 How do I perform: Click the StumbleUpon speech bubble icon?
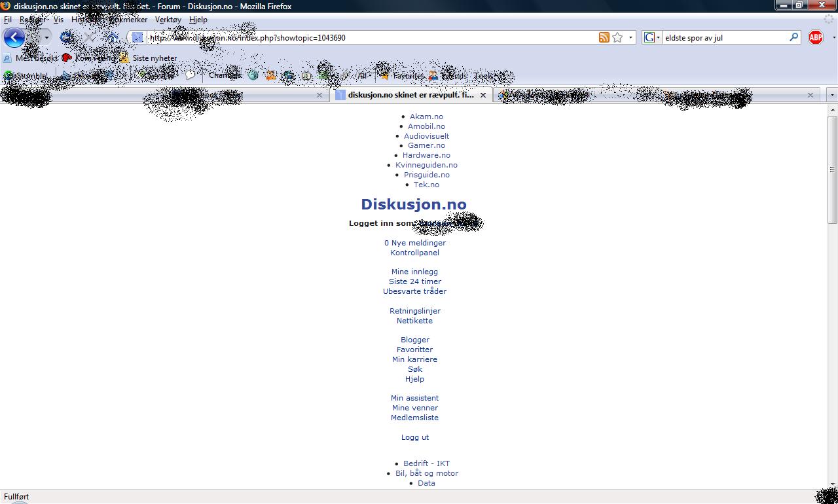coord(190,75)
